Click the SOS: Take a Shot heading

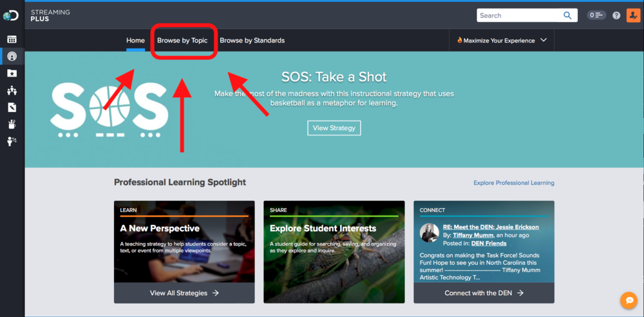click(334, 77)
